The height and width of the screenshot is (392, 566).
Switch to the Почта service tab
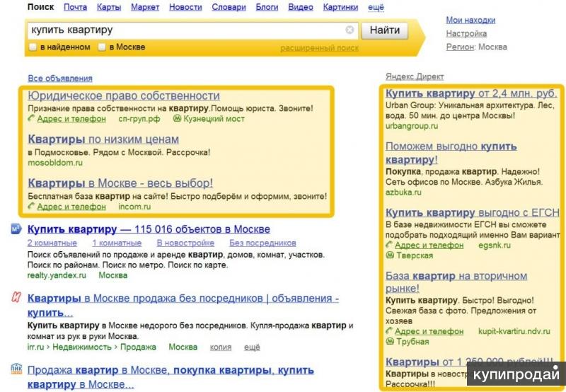click(x=75, y=7)
